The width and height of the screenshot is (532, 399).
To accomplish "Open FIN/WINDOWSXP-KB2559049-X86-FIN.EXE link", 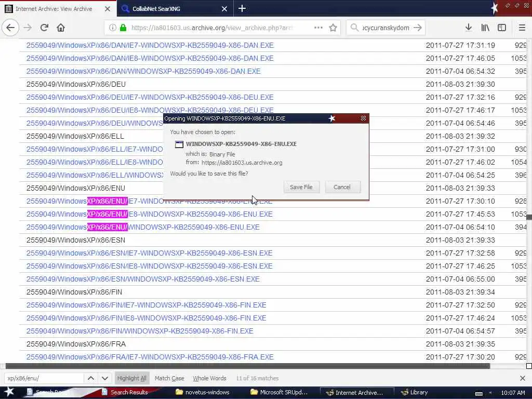I will click(x=140, y=331).
